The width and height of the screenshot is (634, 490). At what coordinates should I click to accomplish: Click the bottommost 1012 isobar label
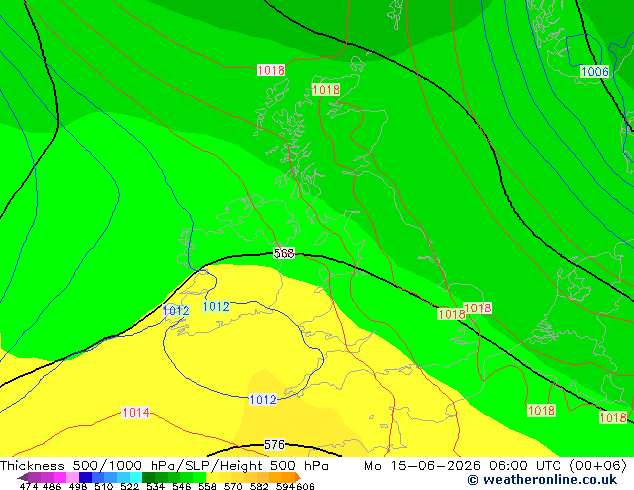[x=263, y=399]
